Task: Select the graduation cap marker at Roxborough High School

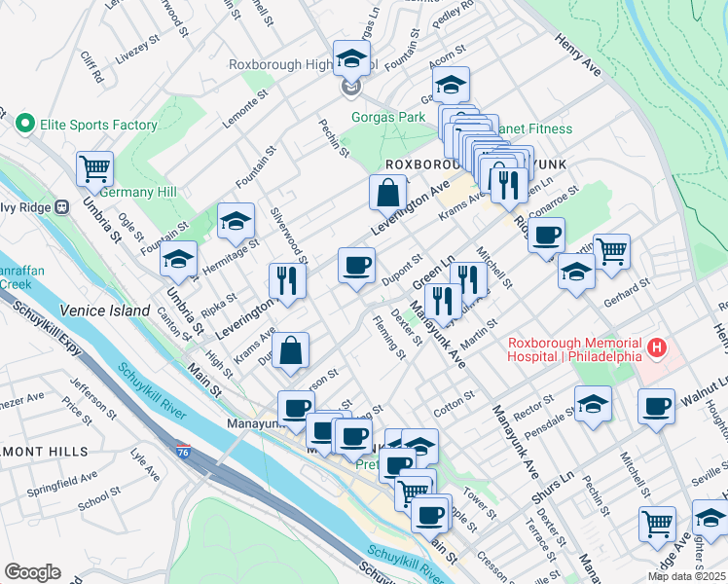Action: (x=352, y=61)
